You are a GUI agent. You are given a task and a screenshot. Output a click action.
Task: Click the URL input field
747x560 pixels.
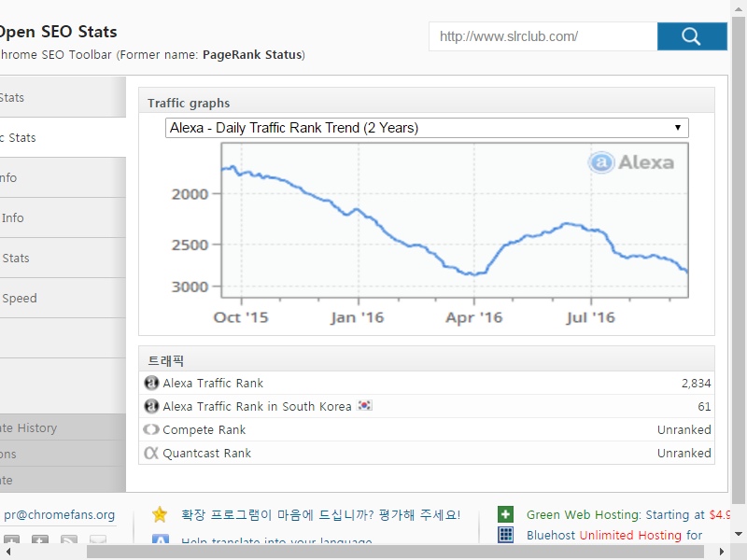point(543,36)
